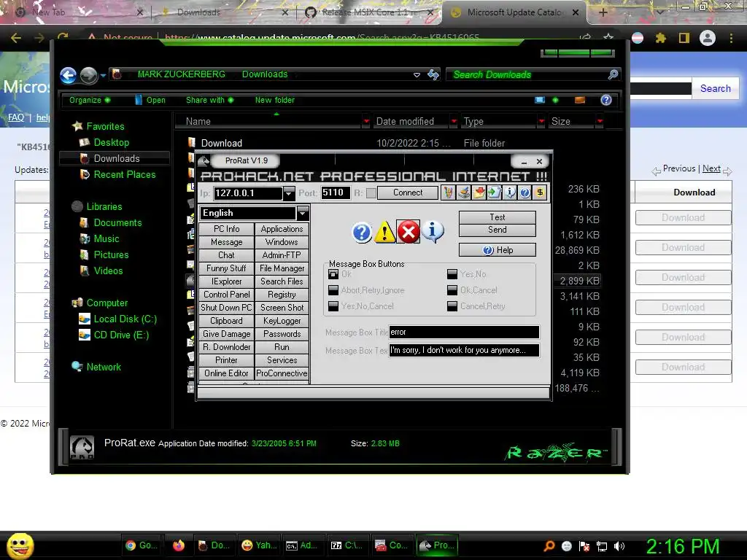Open the Name column filter arrow

(x=366, y=122)
